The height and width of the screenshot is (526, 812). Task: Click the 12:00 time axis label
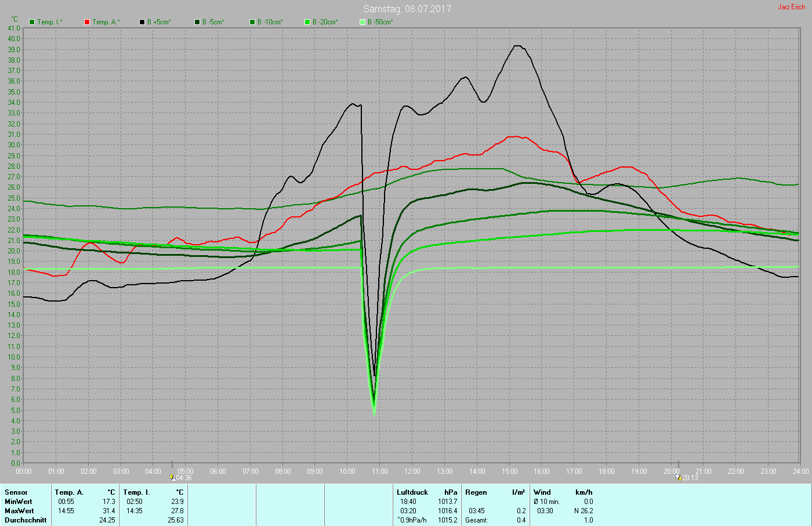(412, 471)
